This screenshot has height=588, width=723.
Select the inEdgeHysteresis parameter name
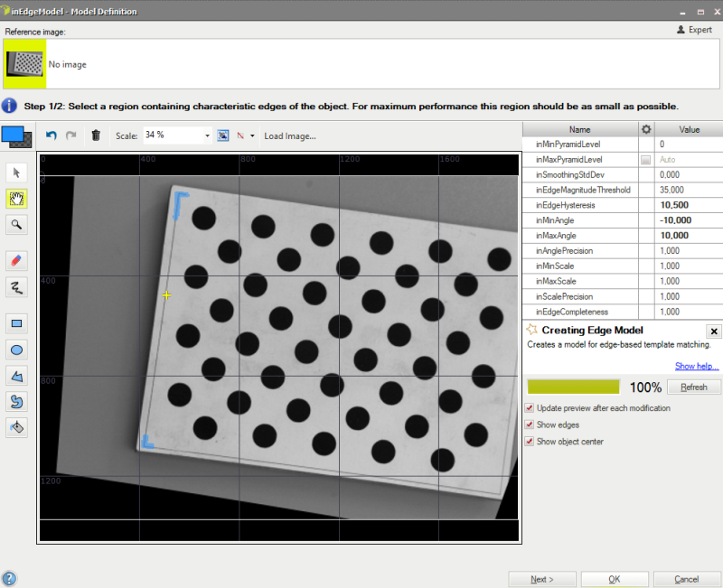[566, 205]
